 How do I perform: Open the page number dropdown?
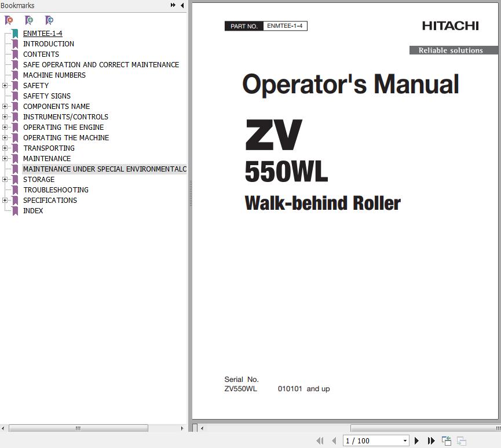coord(404,441)
